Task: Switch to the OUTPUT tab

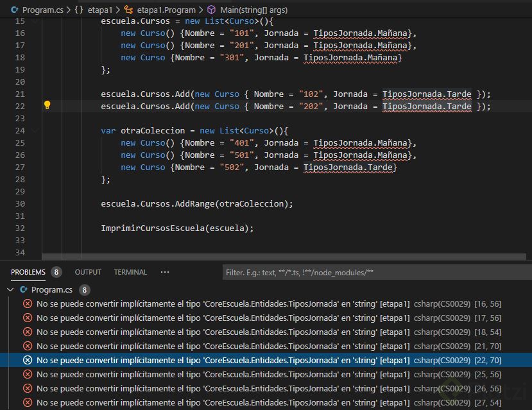Action: tap(88, 272)
